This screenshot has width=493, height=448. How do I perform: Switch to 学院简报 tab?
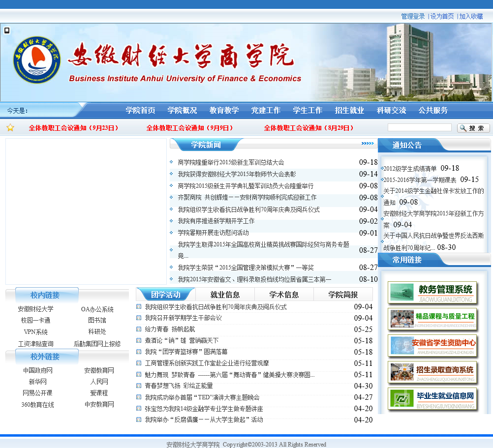point(343,295)
